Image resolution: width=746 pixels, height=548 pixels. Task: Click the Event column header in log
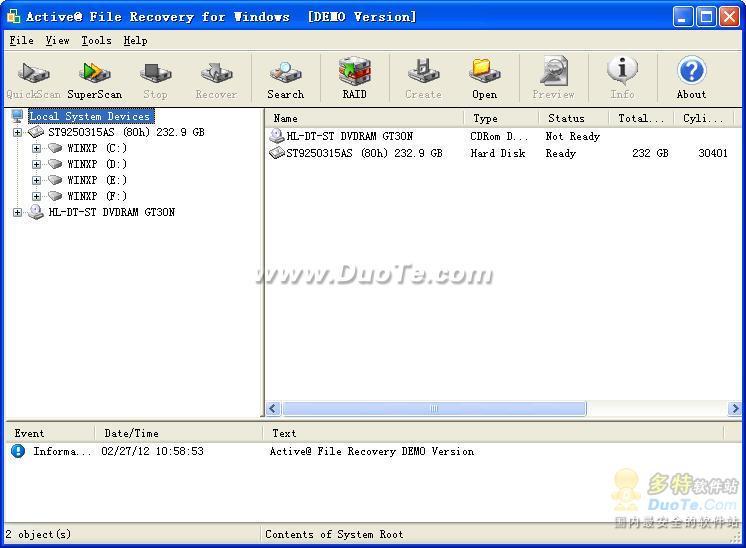(49, 433)
